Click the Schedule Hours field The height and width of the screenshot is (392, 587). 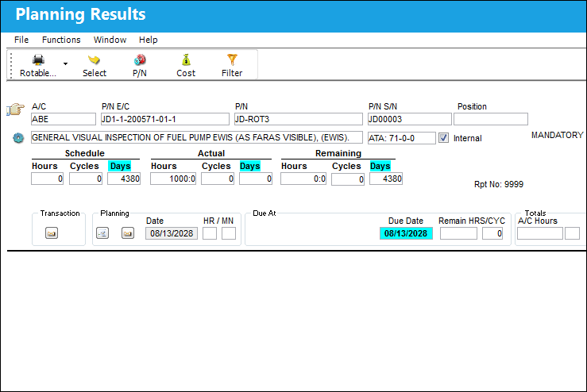click(x=47, y=179)
